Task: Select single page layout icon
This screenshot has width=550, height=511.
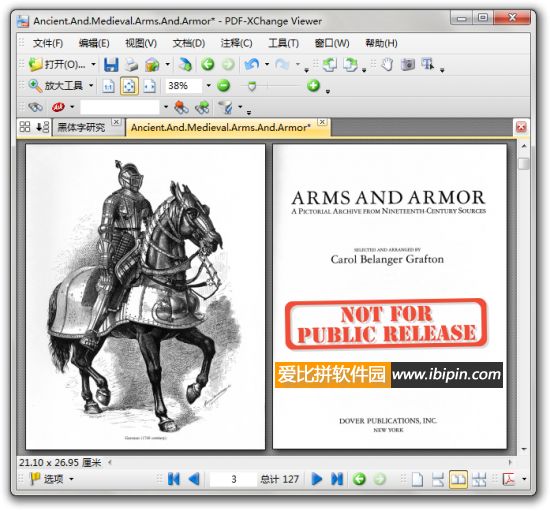Action: point(417,479)
